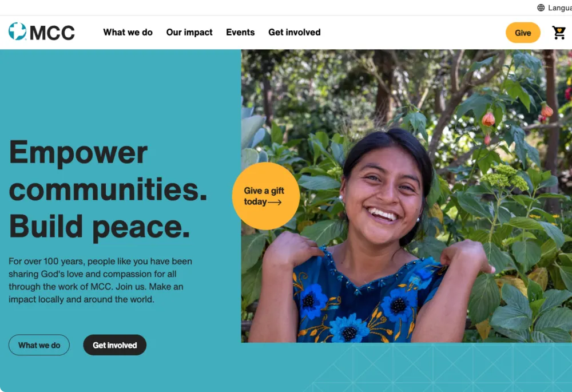Screen dimensions: 572x392
Task: Click the Give a gift today circle
Action: (x=266, y=196)
